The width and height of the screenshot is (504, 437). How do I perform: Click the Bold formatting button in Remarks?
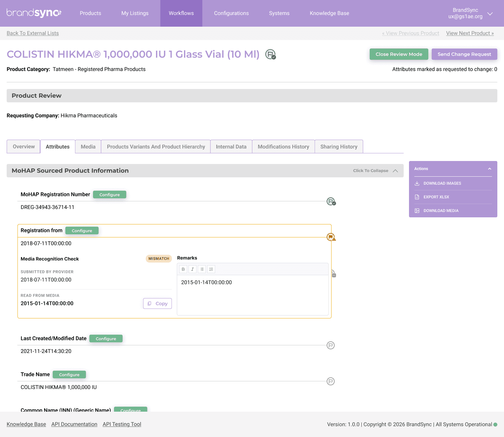coord(183,269)
